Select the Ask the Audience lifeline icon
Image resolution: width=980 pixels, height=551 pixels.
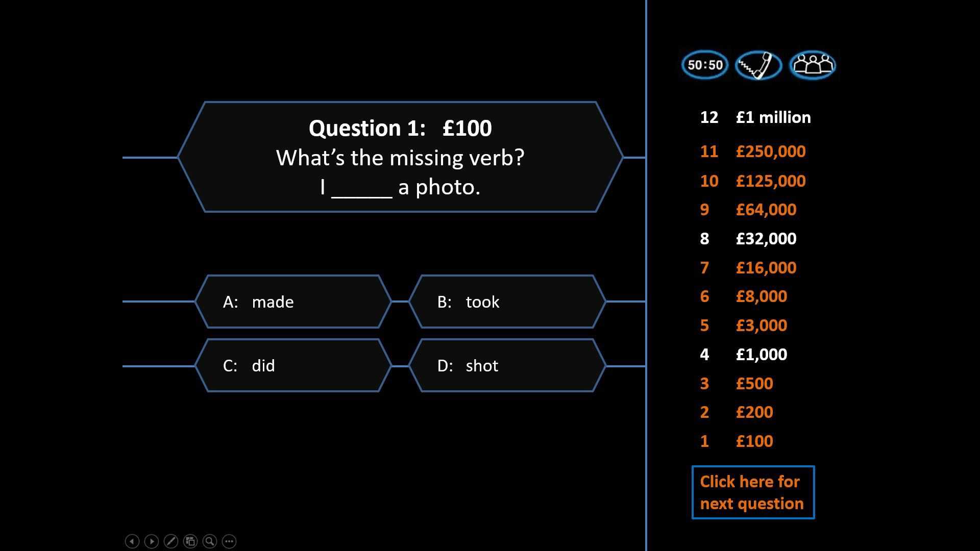(x=813, y=65)
